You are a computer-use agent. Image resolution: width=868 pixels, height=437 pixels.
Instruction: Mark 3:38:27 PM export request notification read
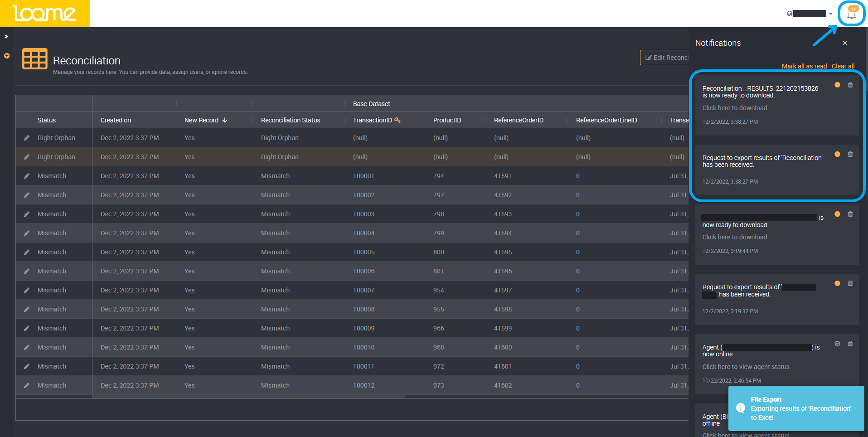[x=837, y=155]
